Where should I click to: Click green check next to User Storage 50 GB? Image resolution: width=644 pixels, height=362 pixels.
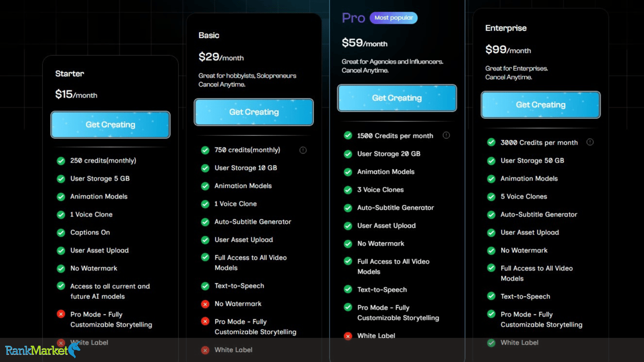491,161
